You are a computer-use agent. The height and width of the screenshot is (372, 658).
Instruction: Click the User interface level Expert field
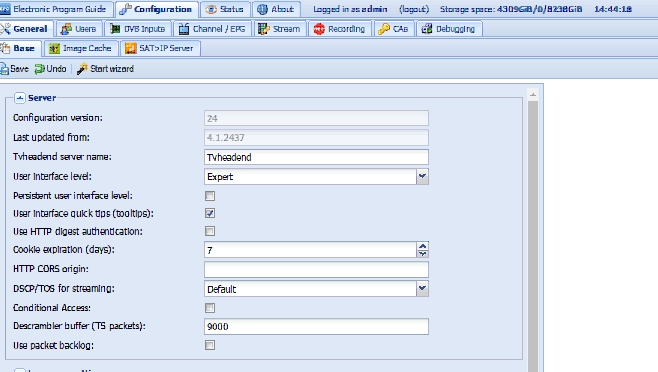(x=310, y=176)
